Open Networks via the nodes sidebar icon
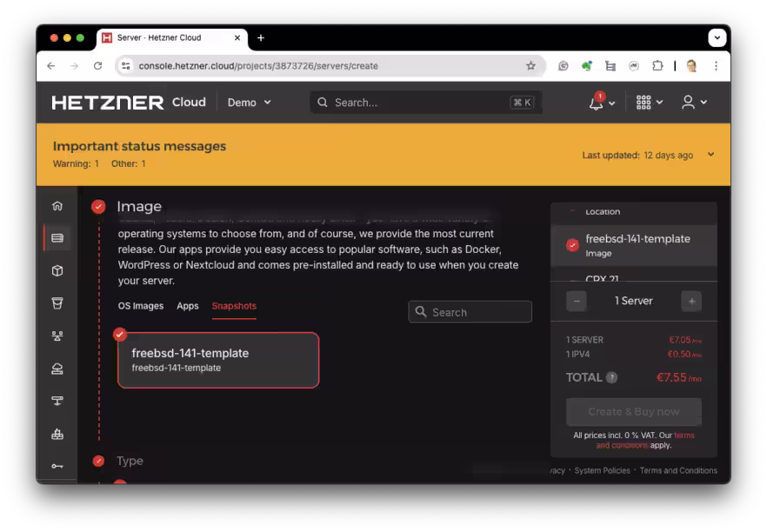Viewport: 767px width, 532px height. tap(57, 335)
